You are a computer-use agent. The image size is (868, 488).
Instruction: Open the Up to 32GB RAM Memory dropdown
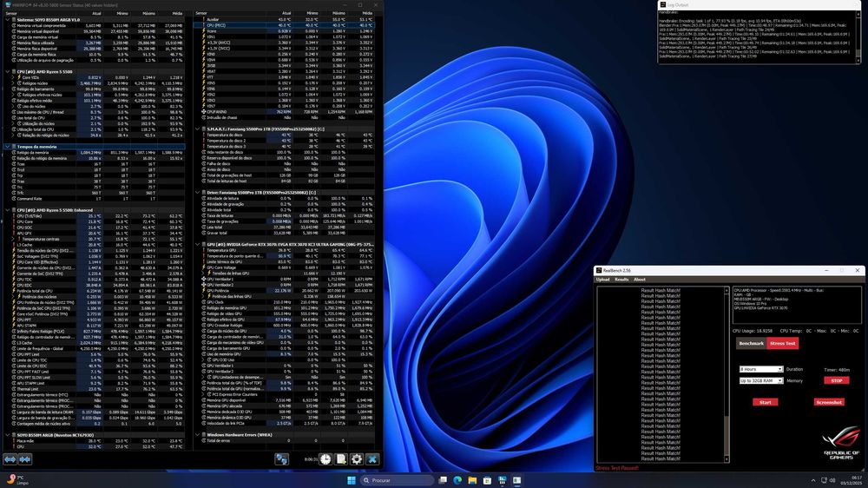click(x=761, y=380)
